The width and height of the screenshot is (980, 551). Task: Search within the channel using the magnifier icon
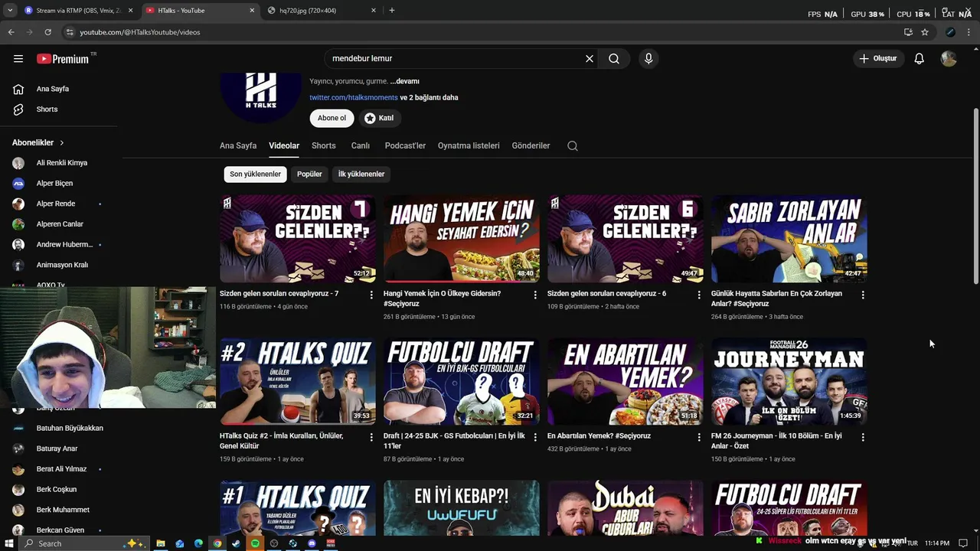point(572,145)
